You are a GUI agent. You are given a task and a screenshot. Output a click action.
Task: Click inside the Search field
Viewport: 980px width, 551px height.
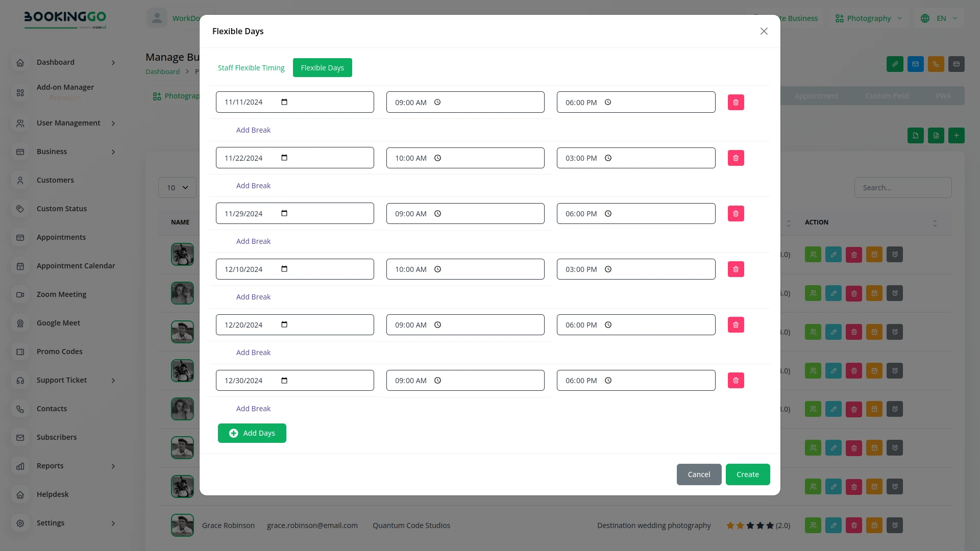coord(903,187)
